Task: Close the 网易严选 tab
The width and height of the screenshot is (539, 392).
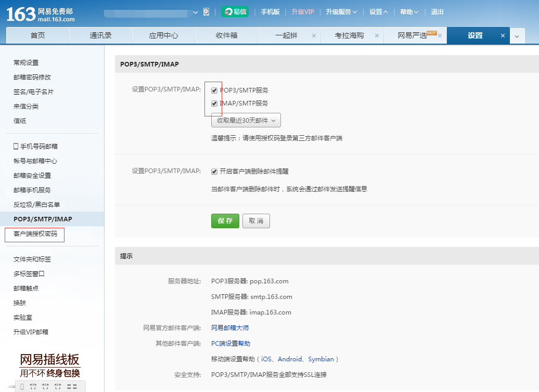Action: [x=440, y=36]
